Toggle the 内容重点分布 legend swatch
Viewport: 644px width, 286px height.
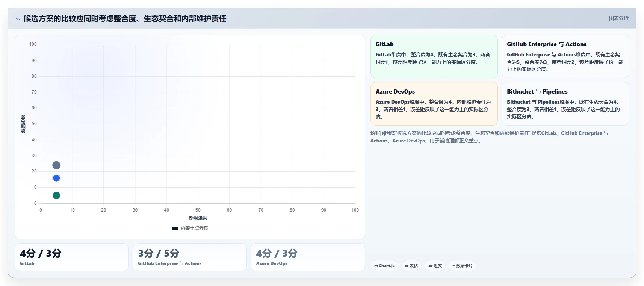pyautogui.click(x=175, y=228)
